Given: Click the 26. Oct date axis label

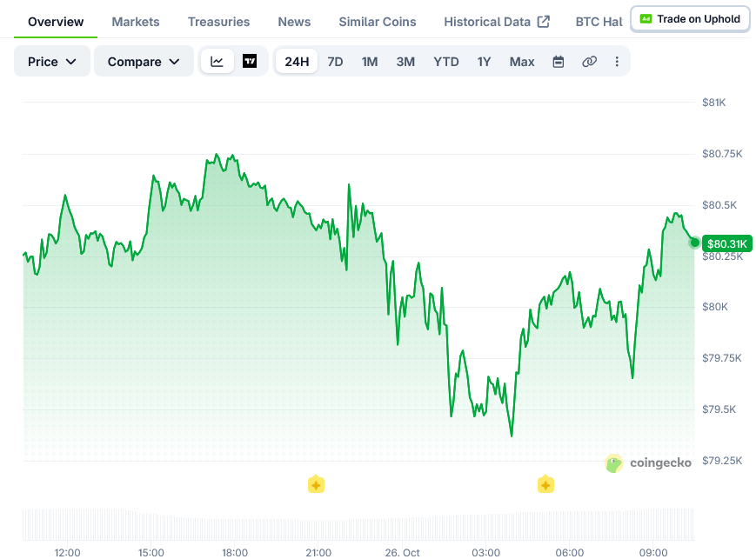Looking at the screenshot, I should 402,552.
